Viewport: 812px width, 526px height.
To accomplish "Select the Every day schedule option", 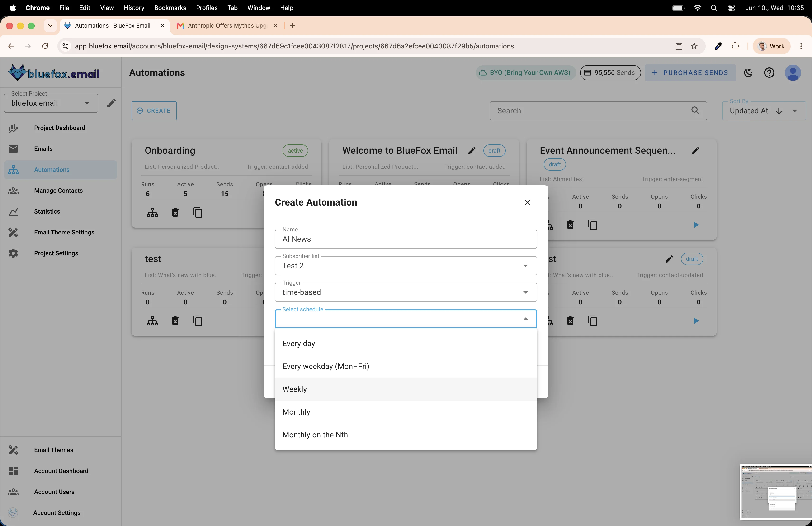I will coord(406,343).
